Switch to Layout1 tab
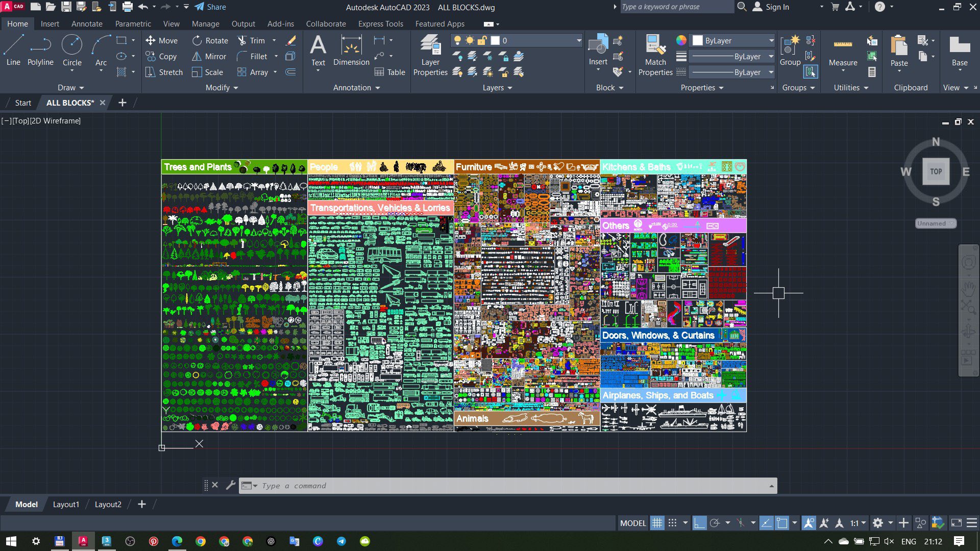Image resolution: width=980 pixels, height=551 pixels. [x=66, y=504]
